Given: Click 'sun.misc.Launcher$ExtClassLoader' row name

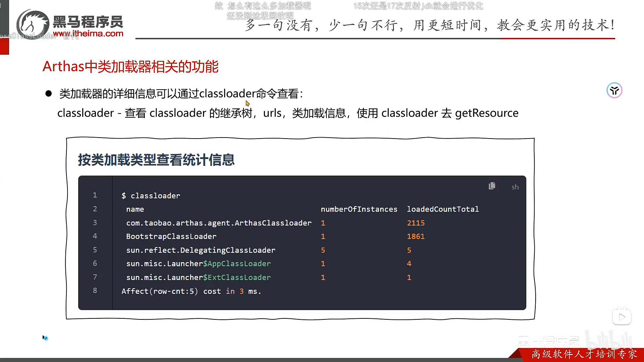Looking at the screenshot, I should 198,277.
